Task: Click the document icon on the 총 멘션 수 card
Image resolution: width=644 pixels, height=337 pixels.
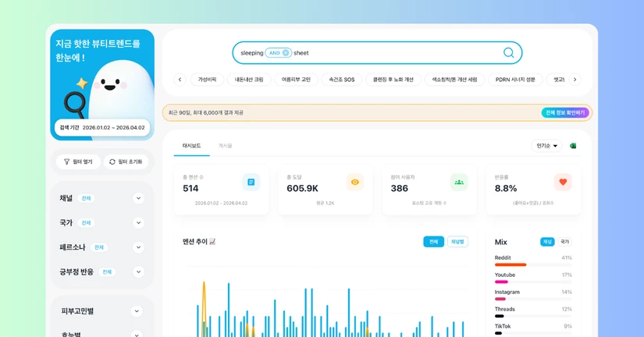Action: coord(251,182)
